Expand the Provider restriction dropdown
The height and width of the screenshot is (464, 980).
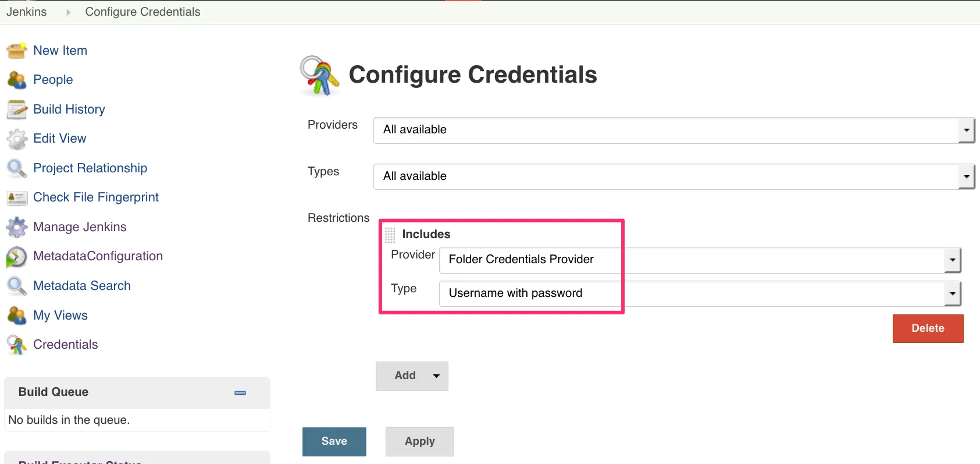952,260
